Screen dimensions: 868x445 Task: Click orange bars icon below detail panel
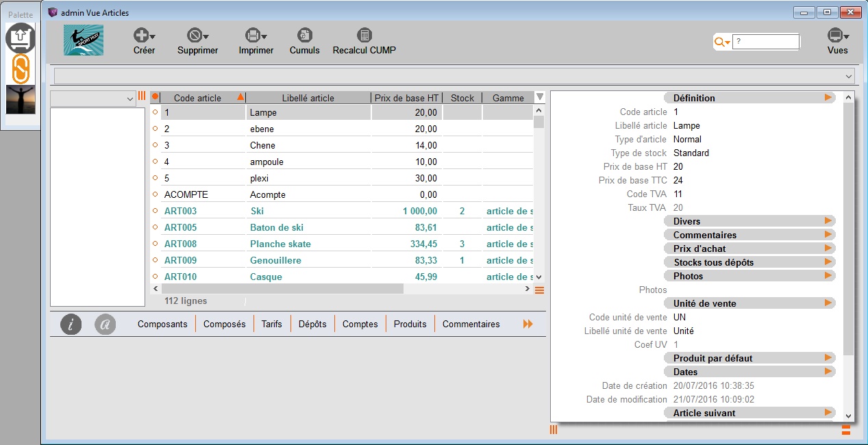click(x=554, y=429)
